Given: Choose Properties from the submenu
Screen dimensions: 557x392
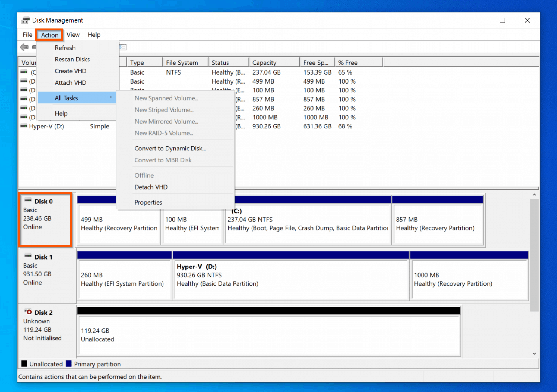Looking at the screenshot, I should pos(148,202).
